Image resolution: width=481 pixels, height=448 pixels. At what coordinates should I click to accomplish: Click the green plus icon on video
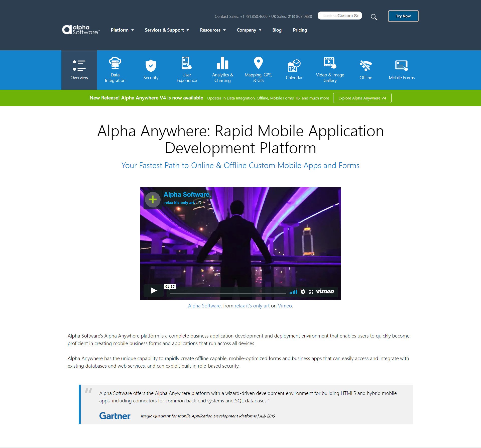[x=153, y=199]
